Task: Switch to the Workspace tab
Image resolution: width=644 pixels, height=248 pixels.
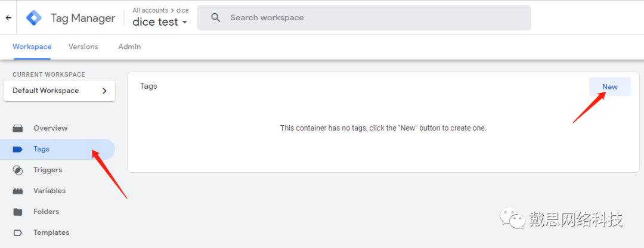Action: [32, 47]
